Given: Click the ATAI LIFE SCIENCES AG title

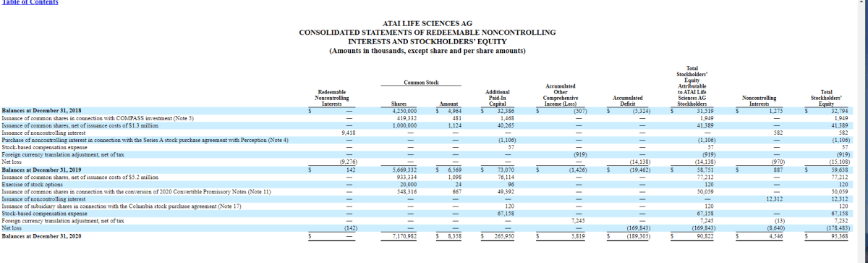Looking at the screenshot, I should [x=427, y=24].
